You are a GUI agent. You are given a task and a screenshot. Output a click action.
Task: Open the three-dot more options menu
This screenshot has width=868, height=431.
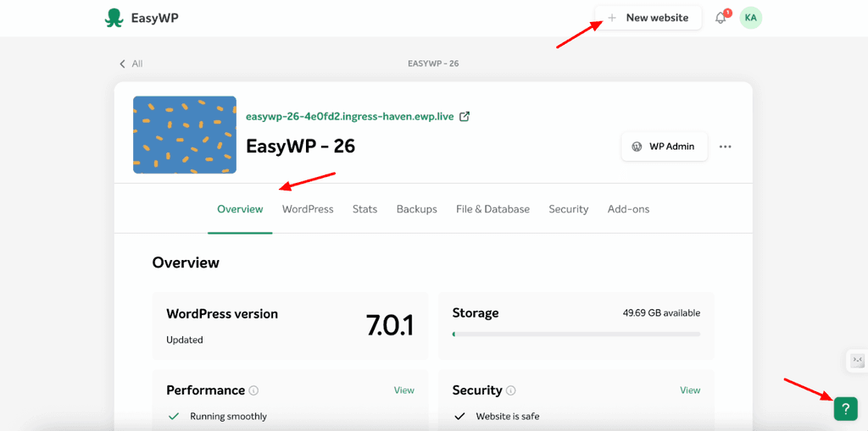coord(726,146)
